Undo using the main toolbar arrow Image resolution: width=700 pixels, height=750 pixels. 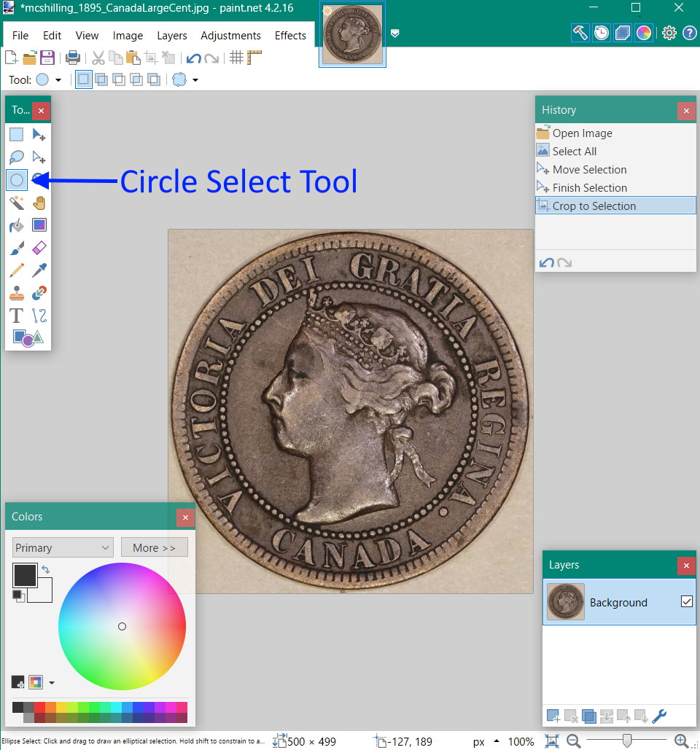point(193,58)
